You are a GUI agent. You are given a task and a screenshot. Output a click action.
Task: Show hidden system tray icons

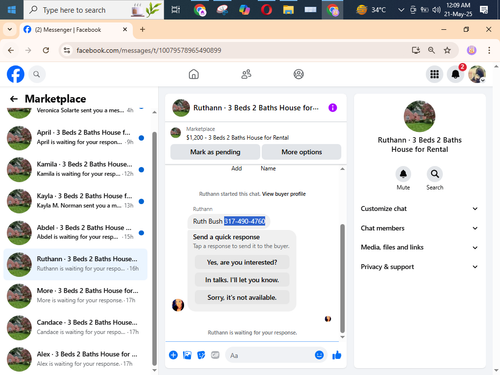pos(401,10)
